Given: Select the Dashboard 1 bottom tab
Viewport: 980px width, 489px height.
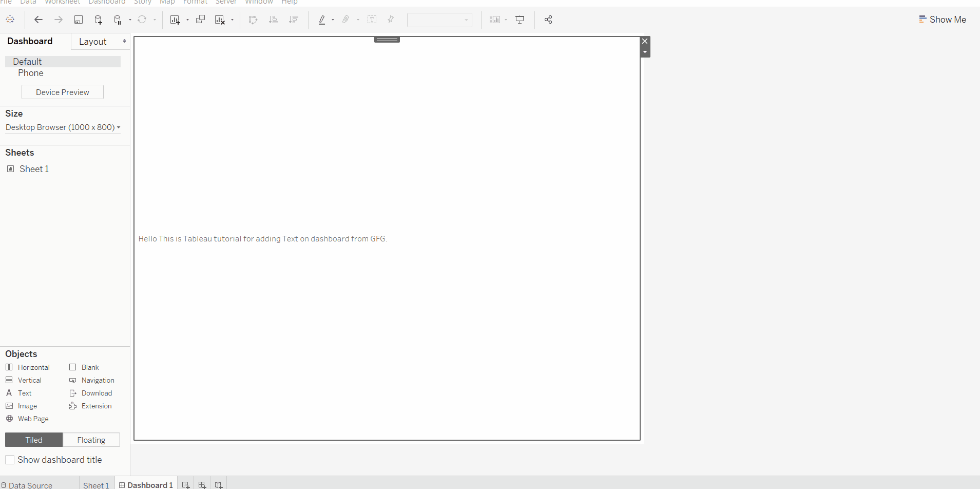Looking at the screenshot, I should 146,485.
